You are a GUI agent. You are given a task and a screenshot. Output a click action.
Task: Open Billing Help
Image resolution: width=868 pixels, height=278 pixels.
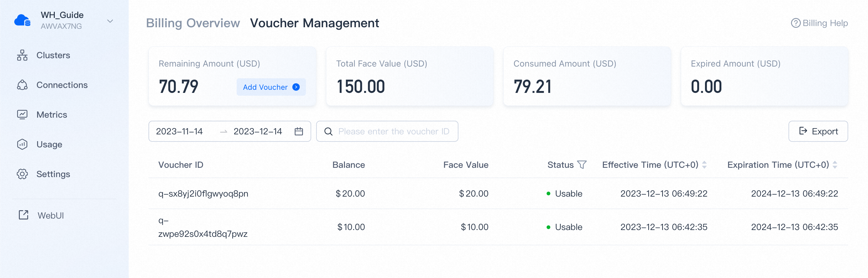tap(819, 23)
